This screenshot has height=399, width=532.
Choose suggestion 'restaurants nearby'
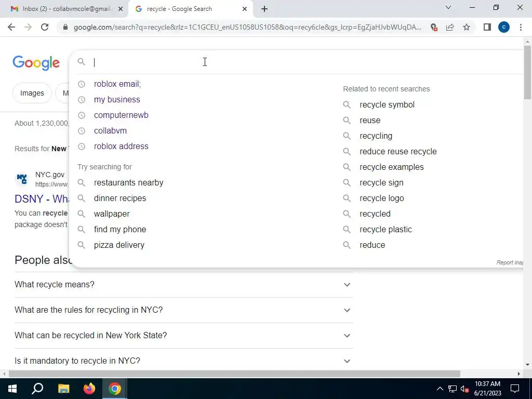[129, 182]
